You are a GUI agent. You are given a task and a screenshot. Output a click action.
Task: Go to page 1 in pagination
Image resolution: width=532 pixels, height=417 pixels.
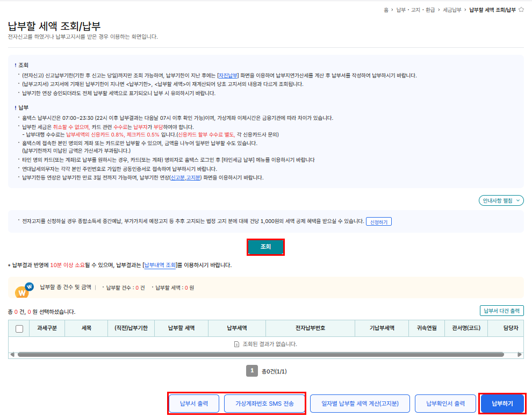coord(251,371)
